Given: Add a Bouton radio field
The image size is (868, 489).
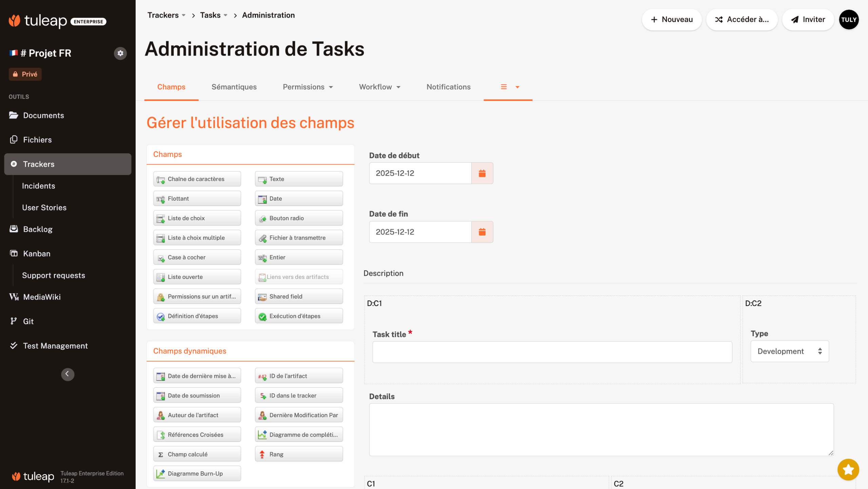Looking at the screenshot, I should tap(299, 218).
